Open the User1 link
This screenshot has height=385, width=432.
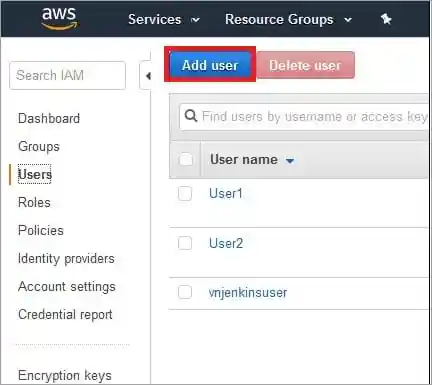pyautogui.click(x=226, y=193)
